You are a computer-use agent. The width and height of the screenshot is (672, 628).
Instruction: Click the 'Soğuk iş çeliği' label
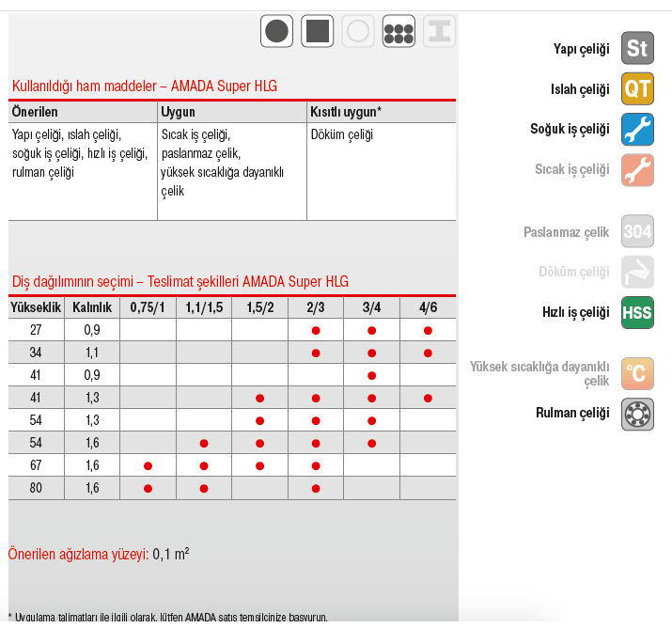point(570,129)
